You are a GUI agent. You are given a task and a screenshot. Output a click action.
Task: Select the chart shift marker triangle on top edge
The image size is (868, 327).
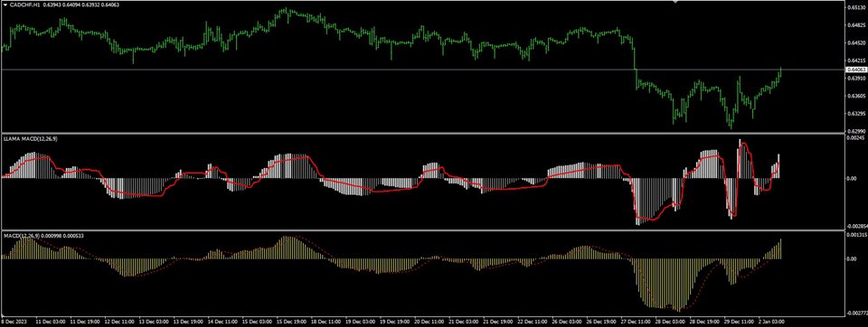coord(675,2)
